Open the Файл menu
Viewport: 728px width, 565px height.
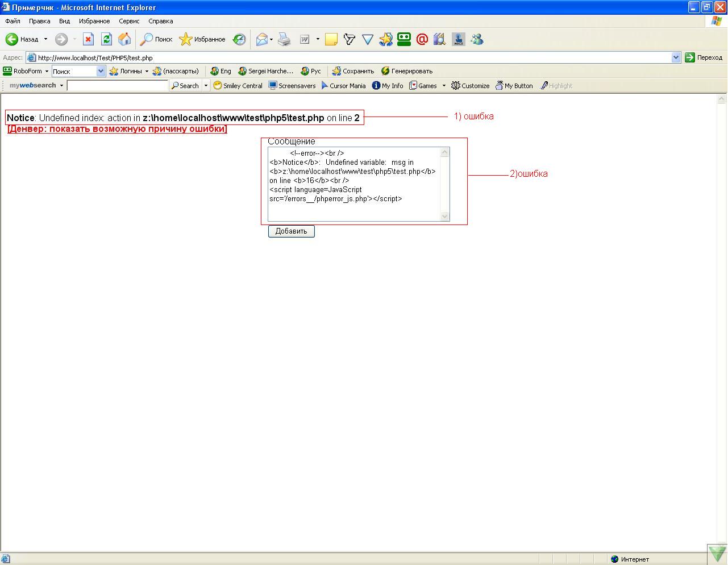[13, 21]
